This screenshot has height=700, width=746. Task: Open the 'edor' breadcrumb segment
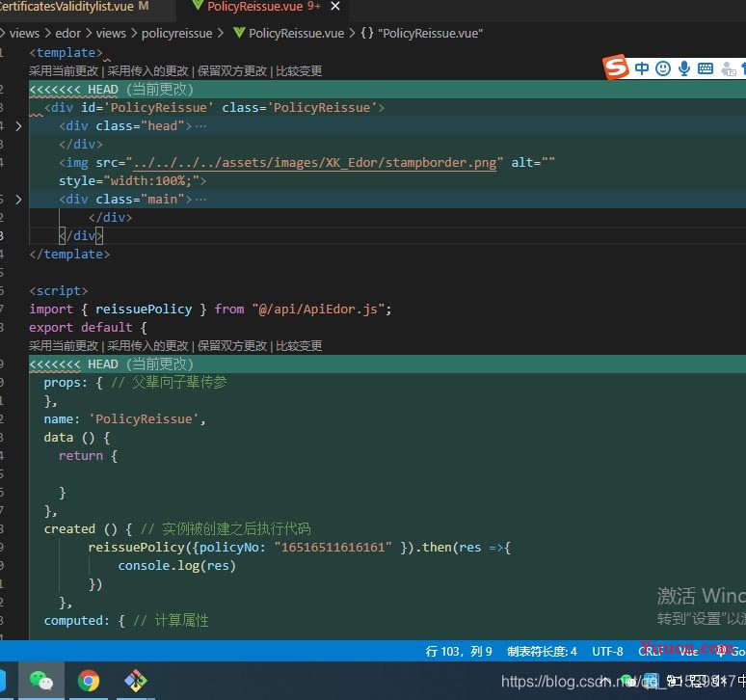(x=68, y=34)
